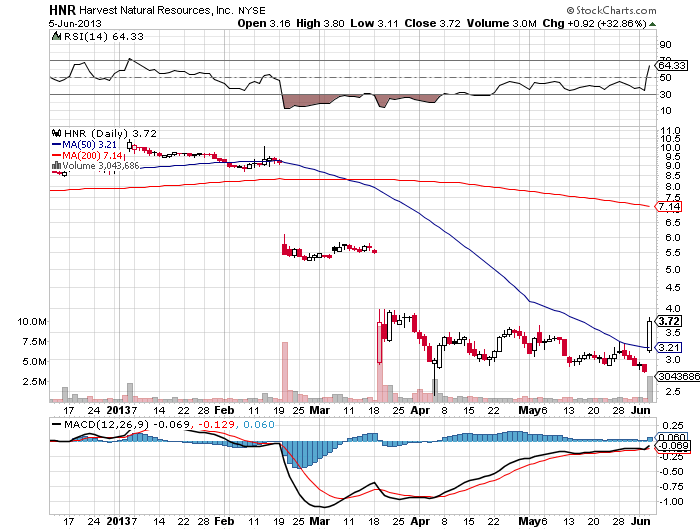Click the RSI(14) 64.33 label
This screenshot has height=530, width=700.
click(104, 36)
